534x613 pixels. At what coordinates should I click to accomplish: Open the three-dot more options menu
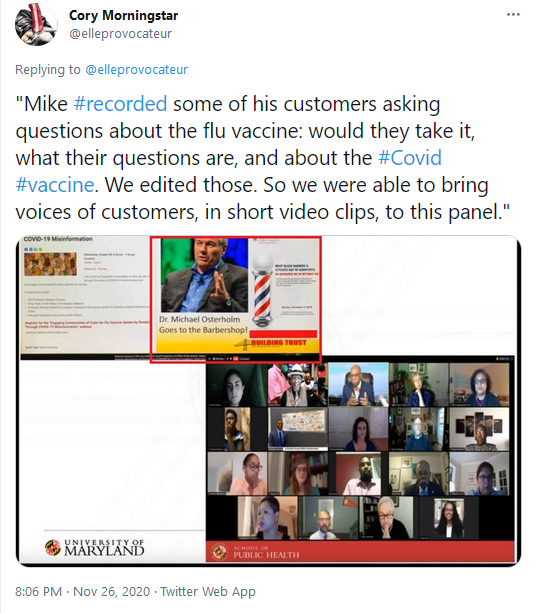coord(513,15)
